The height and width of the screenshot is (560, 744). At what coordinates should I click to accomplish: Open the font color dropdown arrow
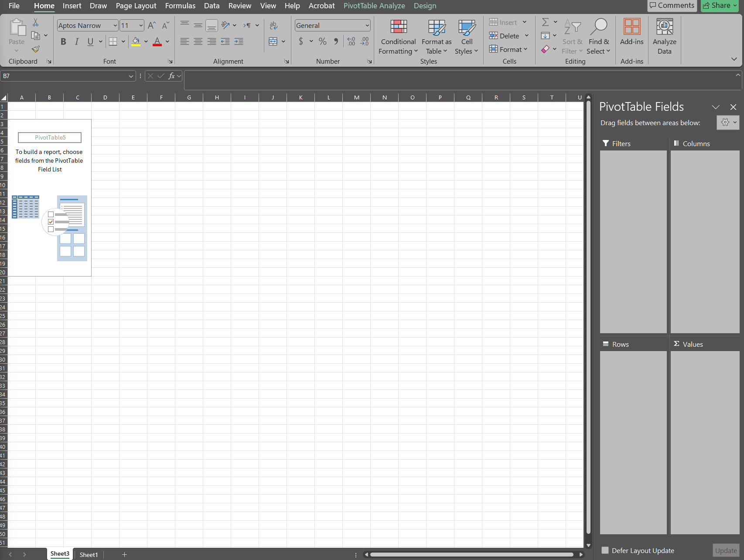(x=167, y=41)
